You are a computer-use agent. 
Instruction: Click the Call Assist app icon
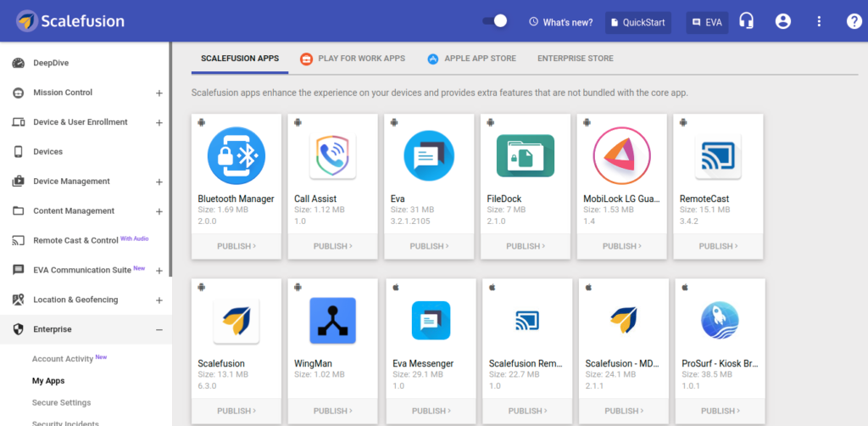332,155
